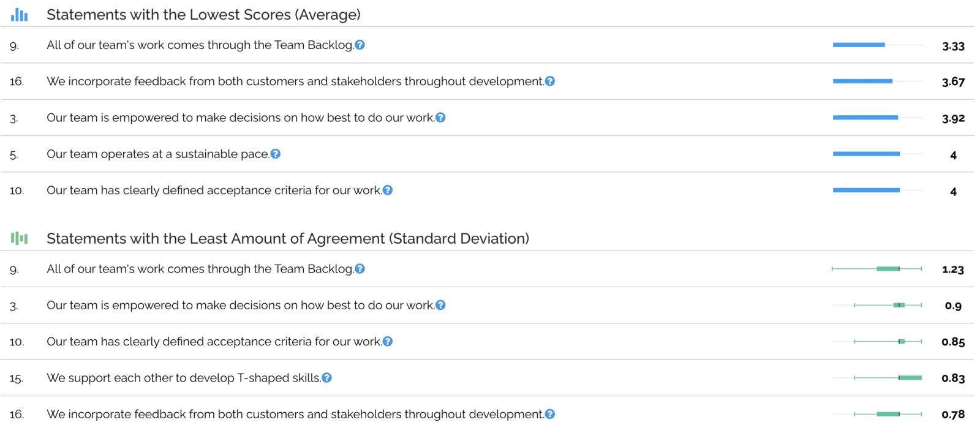
Task: Open help tooltip for customer feedback statement 16
Action: point(551,81)
